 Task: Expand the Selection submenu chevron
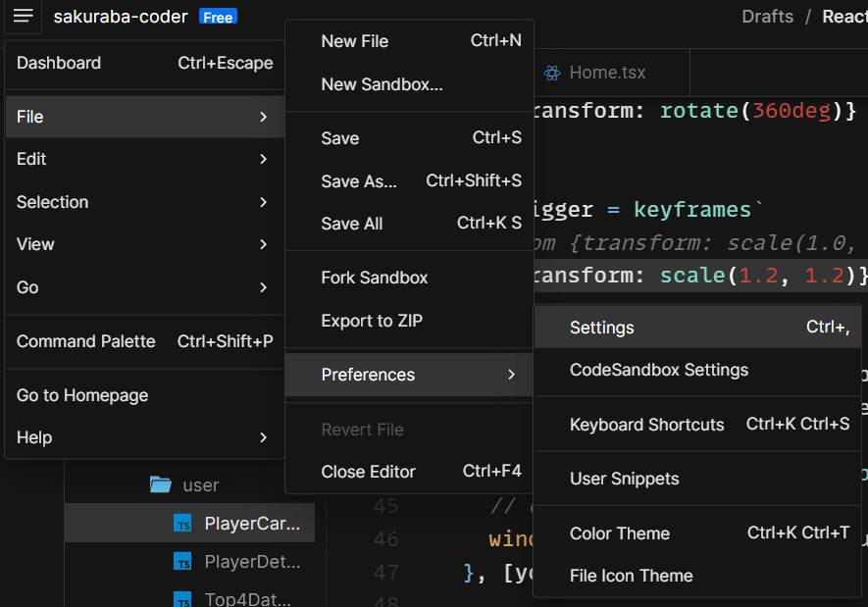264,202
